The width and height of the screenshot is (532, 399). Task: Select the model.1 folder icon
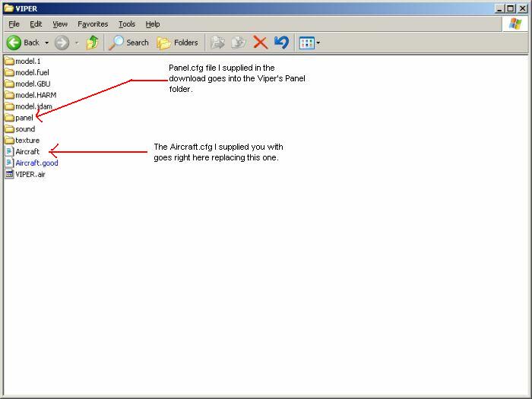pos(9,61)
